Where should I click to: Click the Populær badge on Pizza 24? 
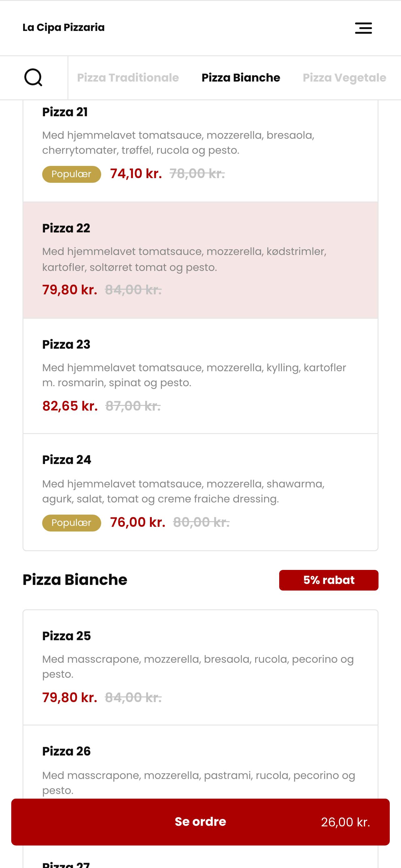(x=72, y=523)
